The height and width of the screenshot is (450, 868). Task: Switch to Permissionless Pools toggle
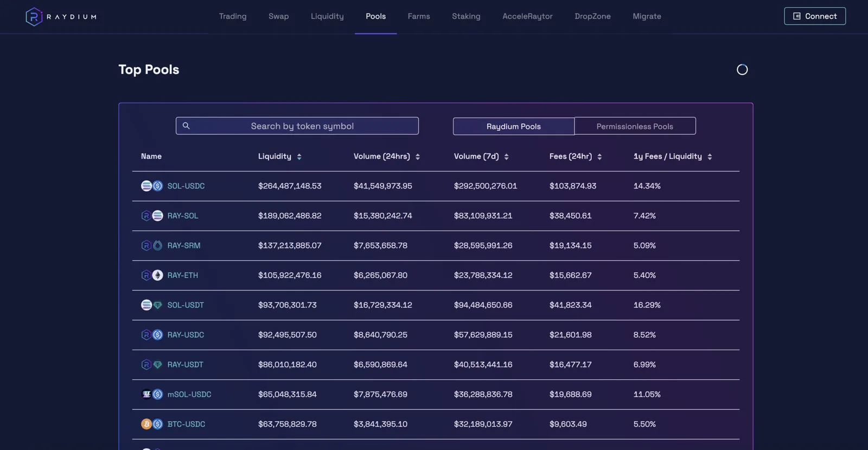[635, 126]
